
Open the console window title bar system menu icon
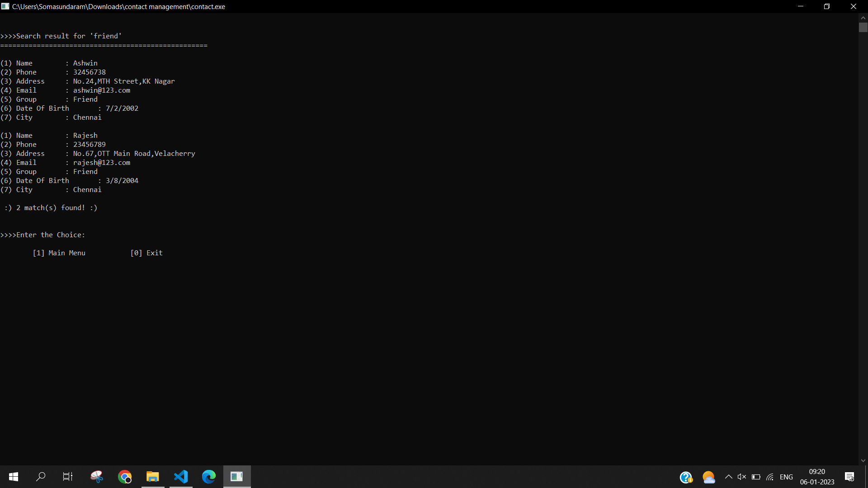point(5,6)
